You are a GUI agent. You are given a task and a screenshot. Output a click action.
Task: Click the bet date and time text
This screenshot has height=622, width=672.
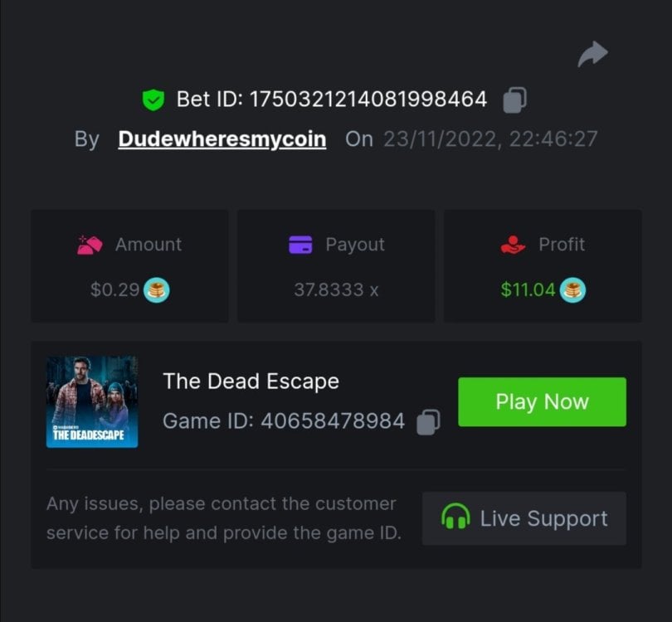click(490, 138)
